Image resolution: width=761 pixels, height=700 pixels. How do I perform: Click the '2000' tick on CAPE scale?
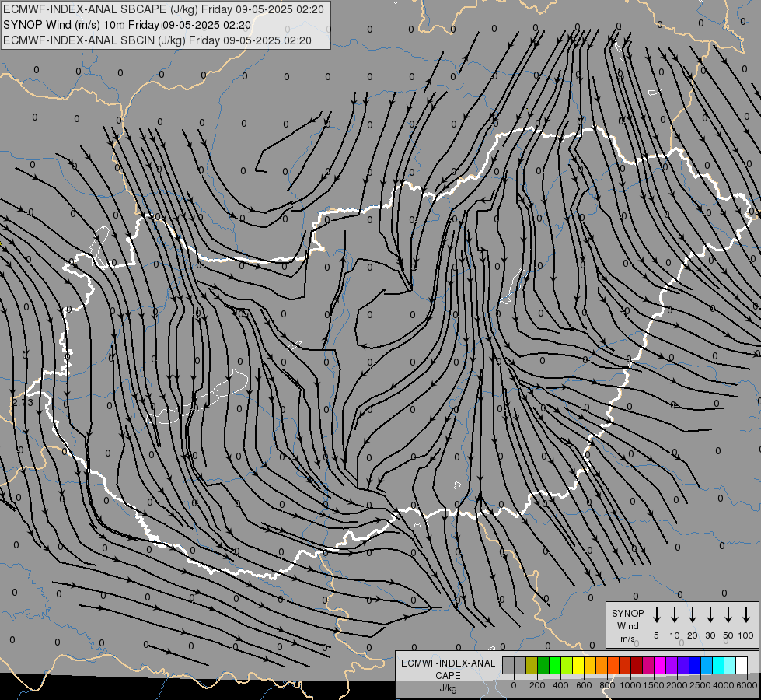(677, 685)
